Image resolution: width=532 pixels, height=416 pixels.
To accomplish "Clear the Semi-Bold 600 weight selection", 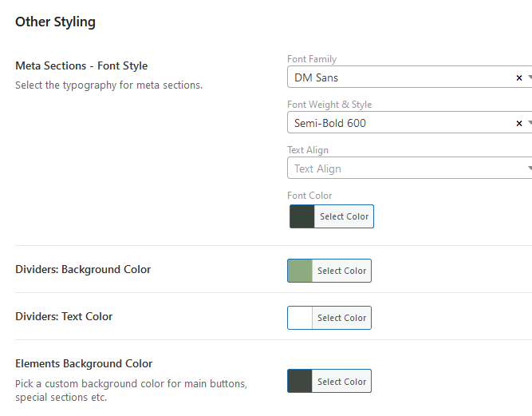I will 519,123.
